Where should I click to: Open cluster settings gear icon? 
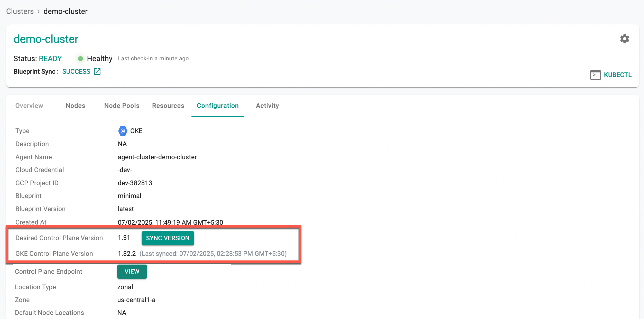(624, 39)
